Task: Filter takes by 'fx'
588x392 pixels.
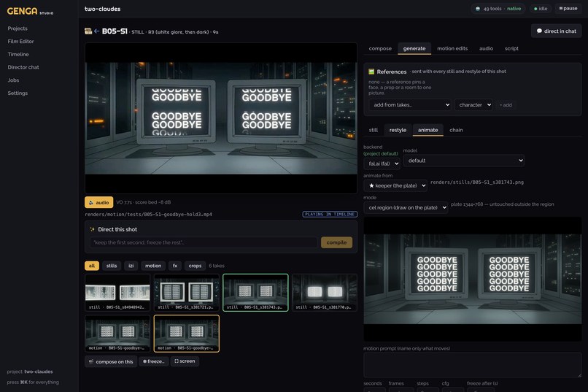Action: [x=175, y=266]
